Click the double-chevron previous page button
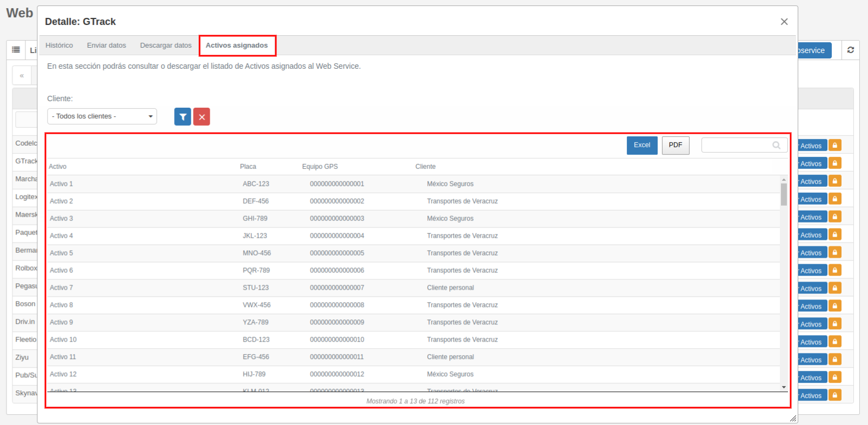The image size is (868, 425). (22, 76)
